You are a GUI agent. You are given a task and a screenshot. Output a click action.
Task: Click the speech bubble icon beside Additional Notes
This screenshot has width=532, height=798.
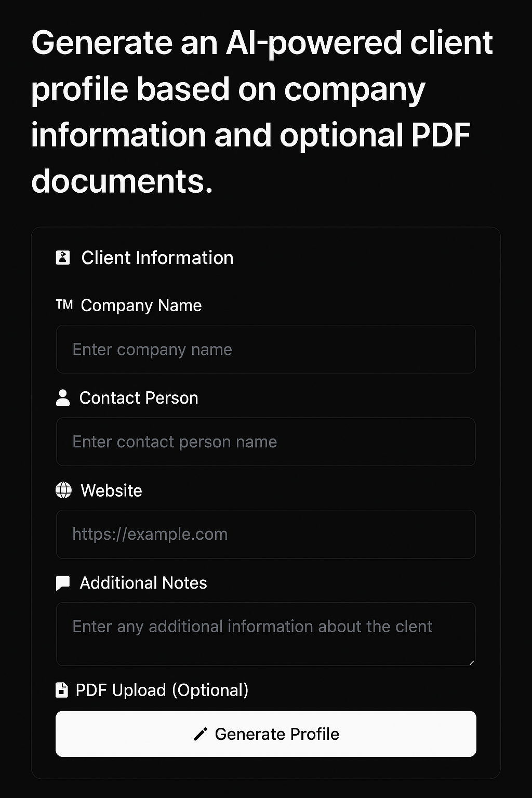tap(63, 583)
